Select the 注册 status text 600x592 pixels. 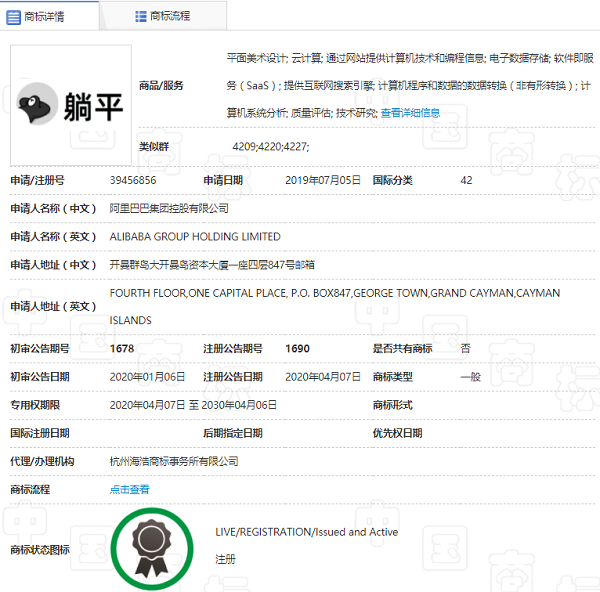tap(225, 559)
